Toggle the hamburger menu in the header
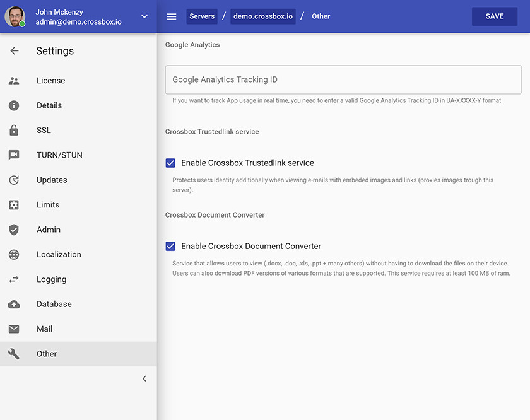The height and width of the screenshot is (420, 530). 172,16
